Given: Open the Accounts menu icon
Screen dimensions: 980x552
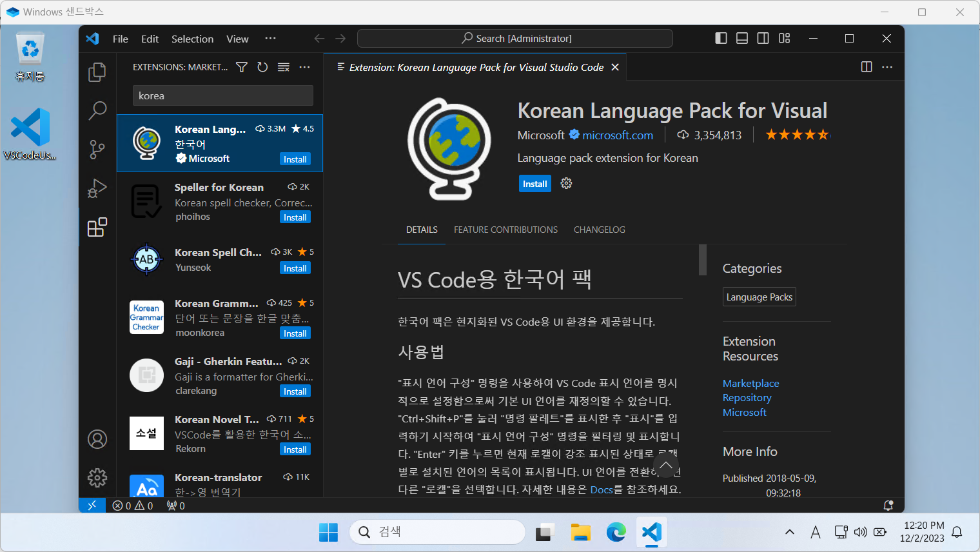Looking at the screenshot, I should pyautogui.click(x=97, y=439).
